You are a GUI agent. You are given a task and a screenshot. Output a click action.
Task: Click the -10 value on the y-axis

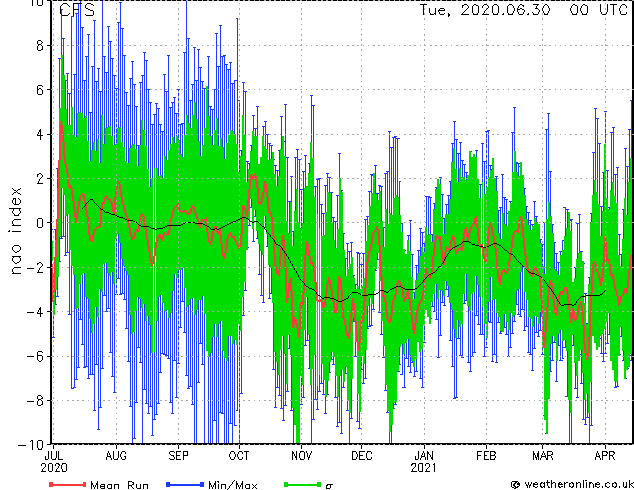click(x=31, y=445)
